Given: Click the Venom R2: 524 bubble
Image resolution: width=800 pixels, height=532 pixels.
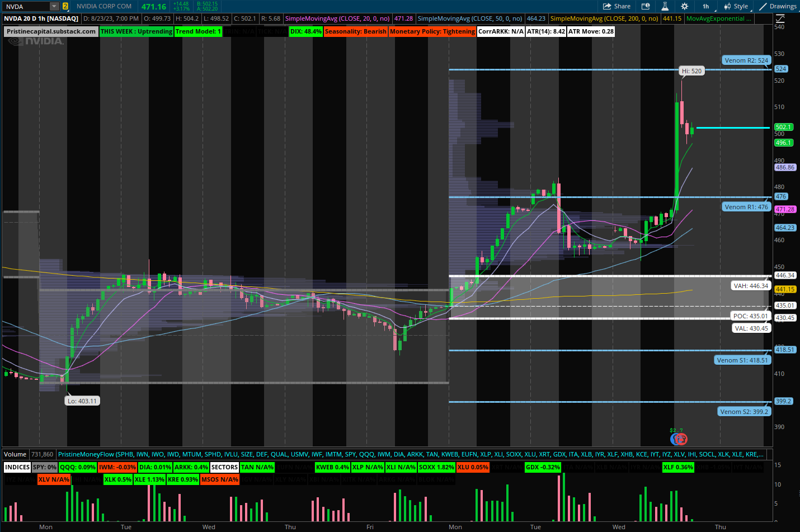Looking at the screenshot, I should (x=746, y=60).
